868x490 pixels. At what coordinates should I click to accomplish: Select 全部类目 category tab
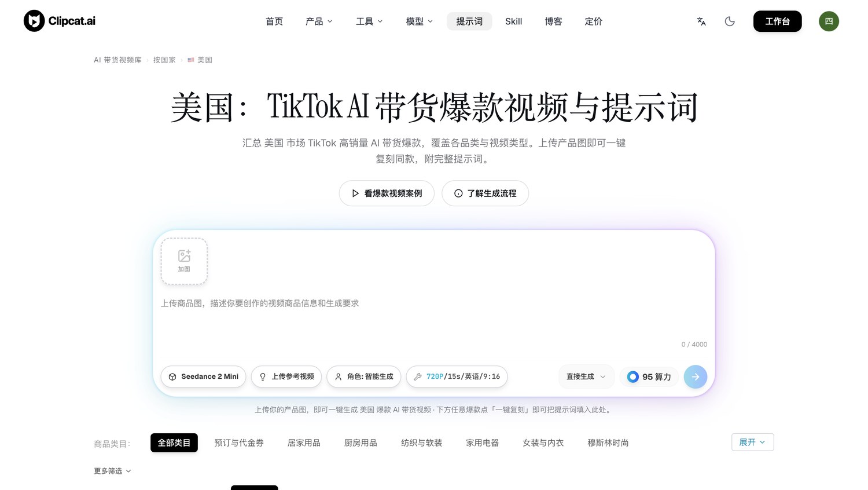coord(174,443)
